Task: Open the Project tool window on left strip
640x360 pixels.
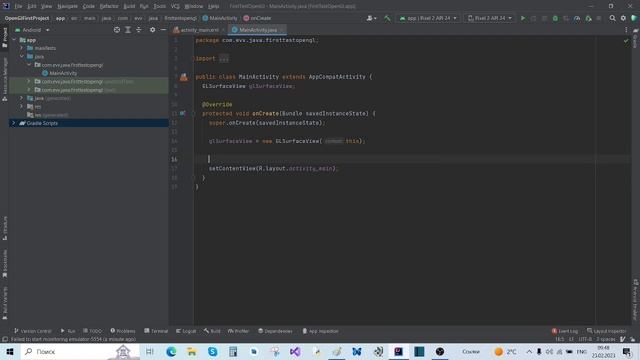Action: point(5,38)
